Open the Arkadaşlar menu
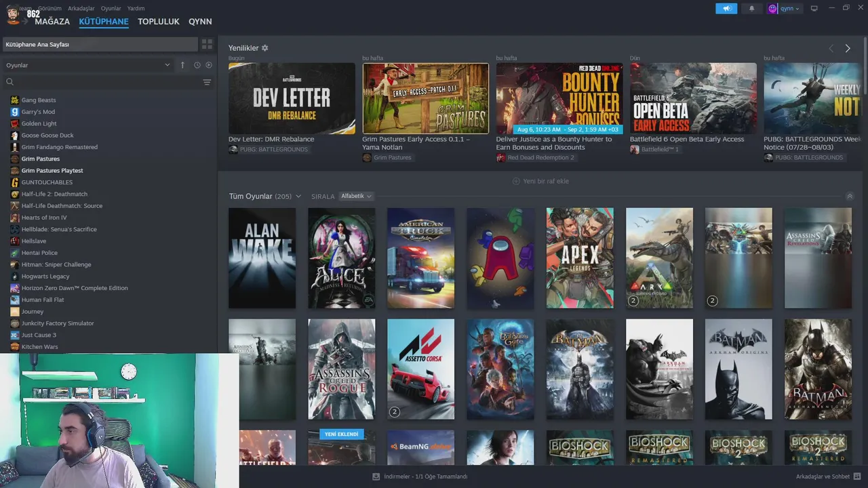This screenshot has height=488, width=868. coord(81,8)
